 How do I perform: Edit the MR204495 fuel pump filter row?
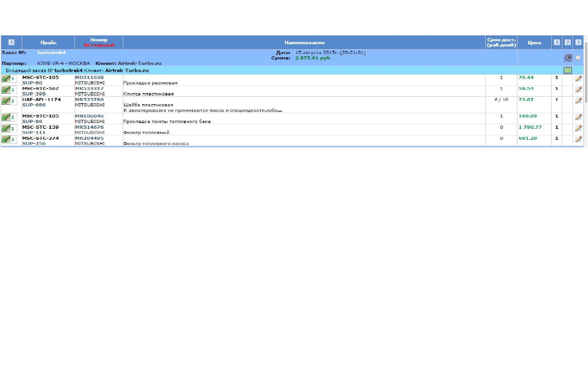click(578, 139)
